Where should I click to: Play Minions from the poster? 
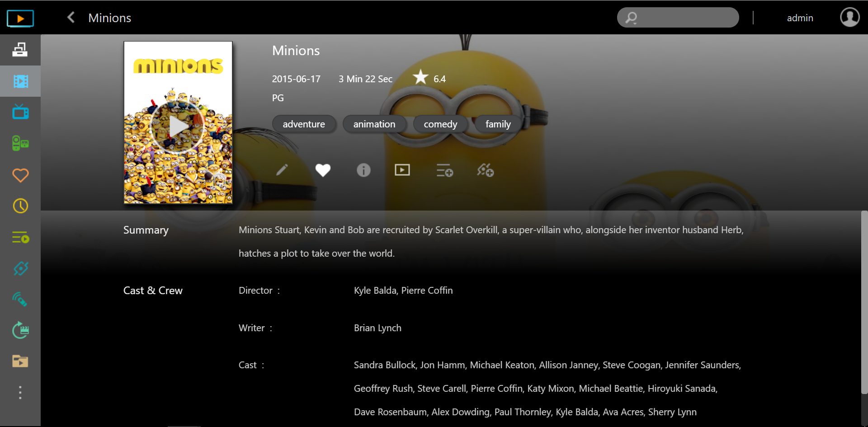point(178,127)
